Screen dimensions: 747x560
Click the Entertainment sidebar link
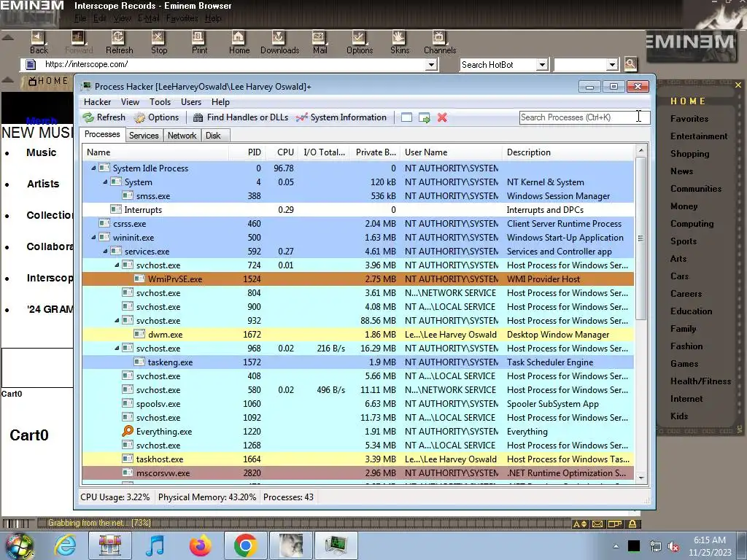pos(699,136)
